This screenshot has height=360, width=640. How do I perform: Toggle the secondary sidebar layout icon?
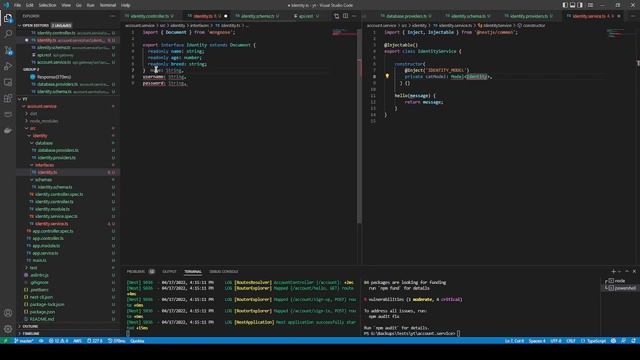(x=580, y=5)
